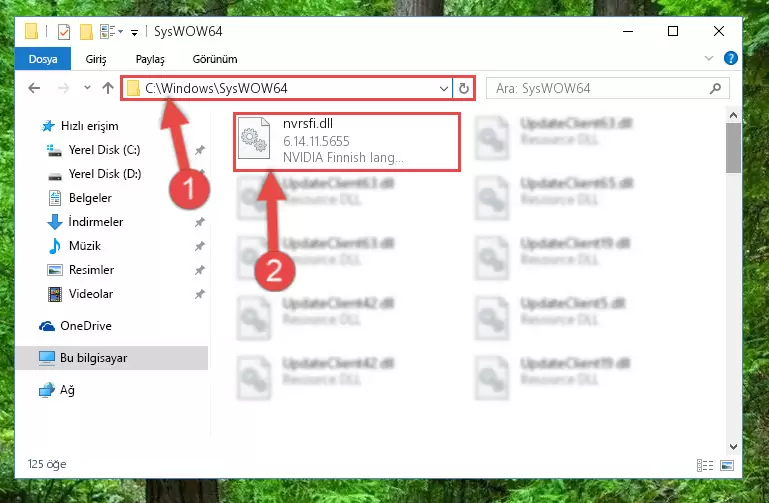Click pin icon next to İndirmeler
Viewport: 769px width, 503px height.
pyautogui.click(x=200, y=222)
